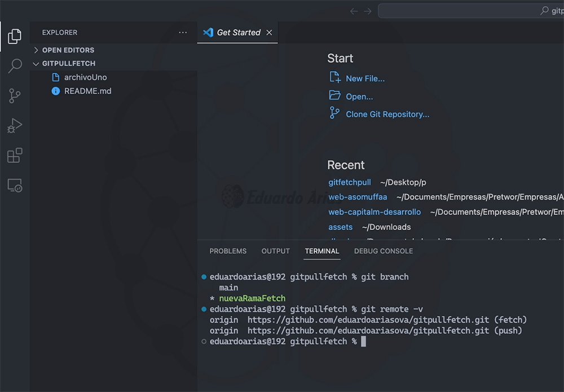Click the README.md info icon

coord(56,91)
